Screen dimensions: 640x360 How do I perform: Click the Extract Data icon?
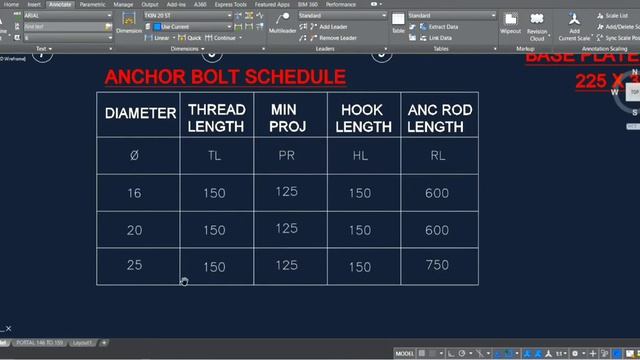(x=423, y=27)
